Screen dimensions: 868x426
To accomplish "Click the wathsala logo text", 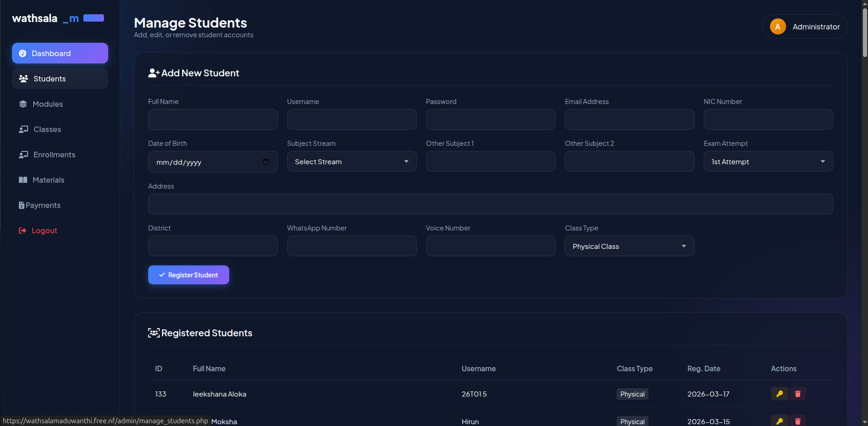I will click(x=35, y=18).
